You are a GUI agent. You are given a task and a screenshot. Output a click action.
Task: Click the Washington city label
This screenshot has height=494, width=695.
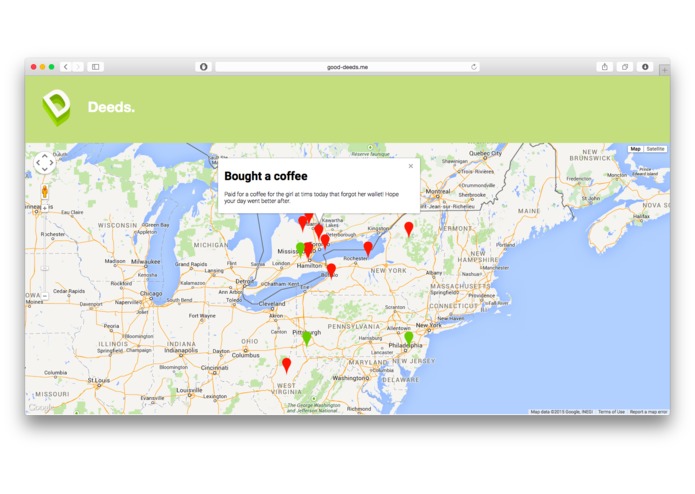pyautogui.click(x=351, y=378)
